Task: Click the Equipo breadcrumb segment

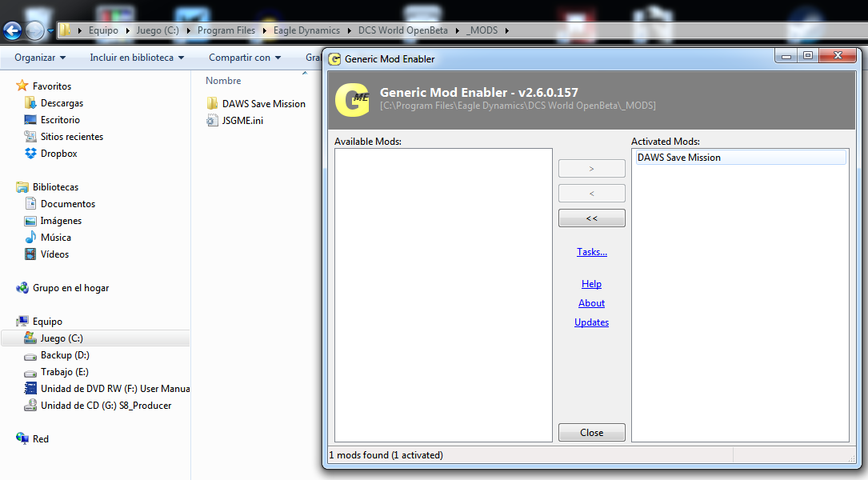Action: [x=103, y=30]
